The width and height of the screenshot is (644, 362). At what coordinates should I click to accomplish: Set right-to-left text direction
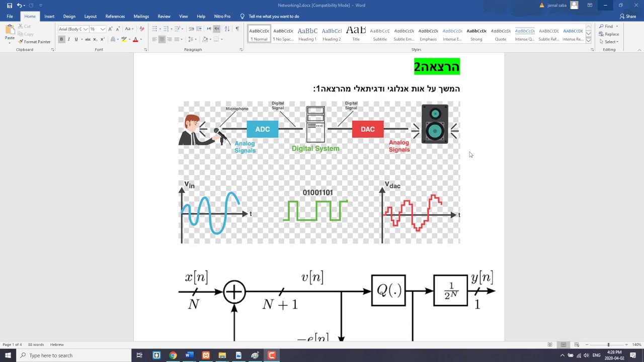click(216, 29)
